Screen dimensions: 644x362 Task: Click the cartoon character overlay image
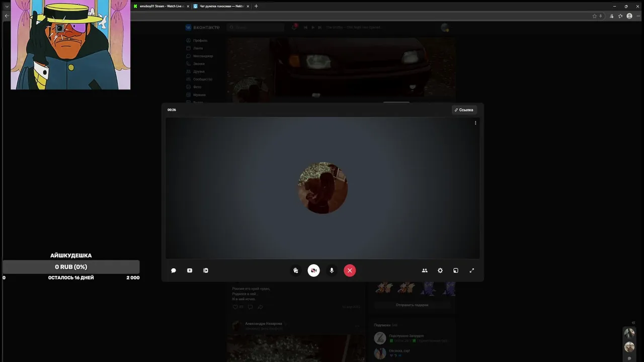[70, 45]
